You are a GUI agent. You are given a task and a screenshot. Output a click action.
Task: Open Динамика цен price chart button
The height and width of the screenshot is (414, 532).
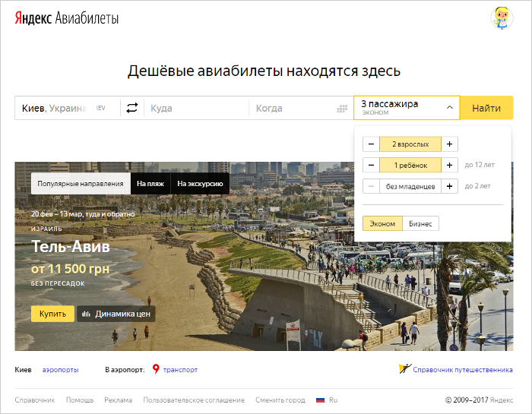coord(116,314)
